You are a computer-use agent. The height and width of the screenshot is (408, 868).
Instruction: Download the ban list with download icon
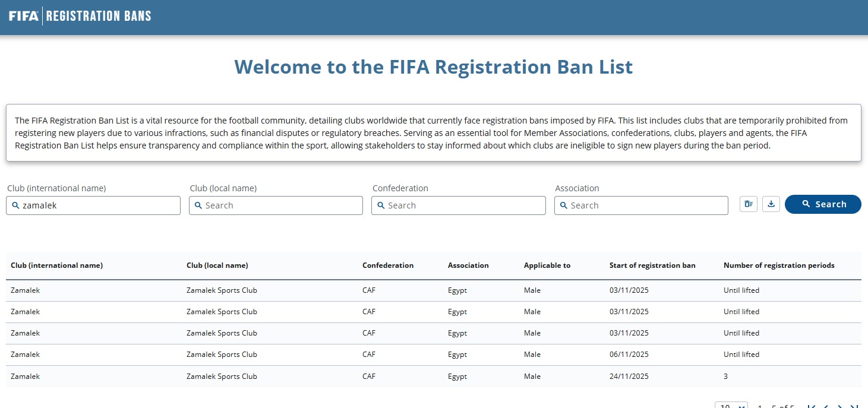(x=771, y=204)
